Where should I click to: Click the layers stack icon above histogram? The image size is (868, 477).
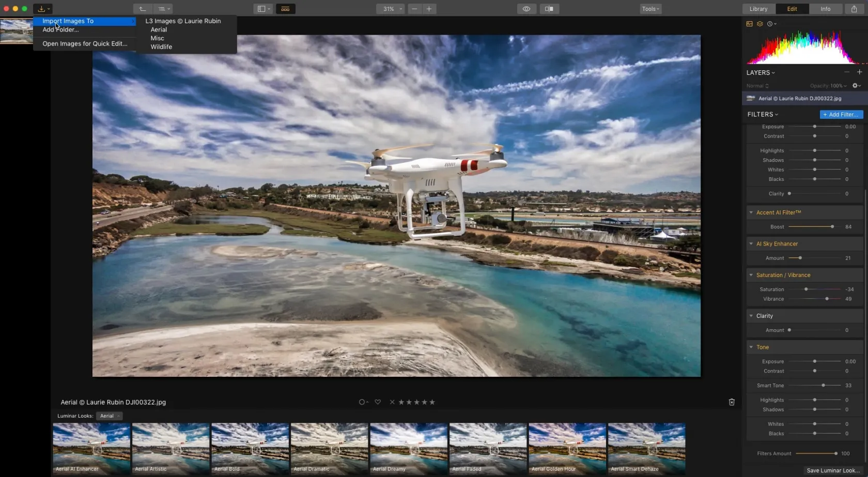point(760,24)
